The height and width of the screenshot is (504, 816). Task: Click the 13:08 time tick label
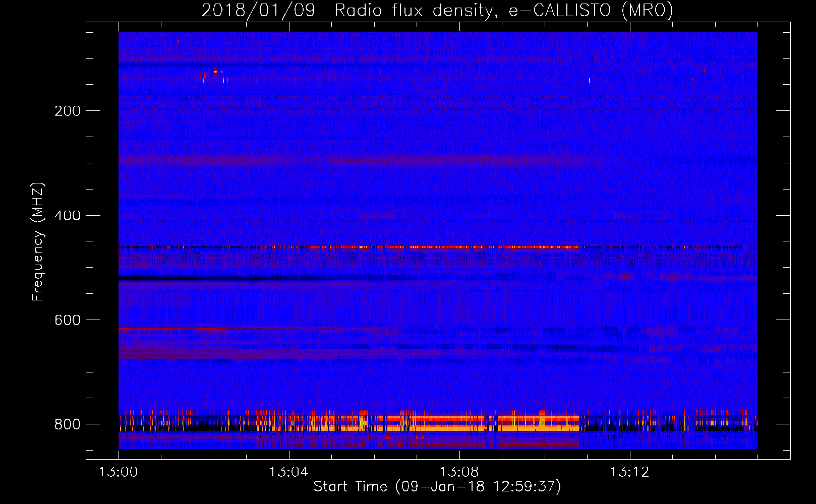(459, 472)
